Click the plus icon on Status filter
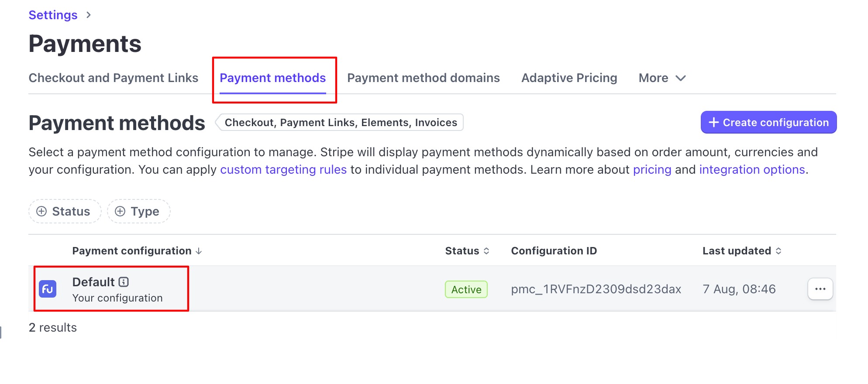Screen dimensions: 868x384 (x=41, y=212)
